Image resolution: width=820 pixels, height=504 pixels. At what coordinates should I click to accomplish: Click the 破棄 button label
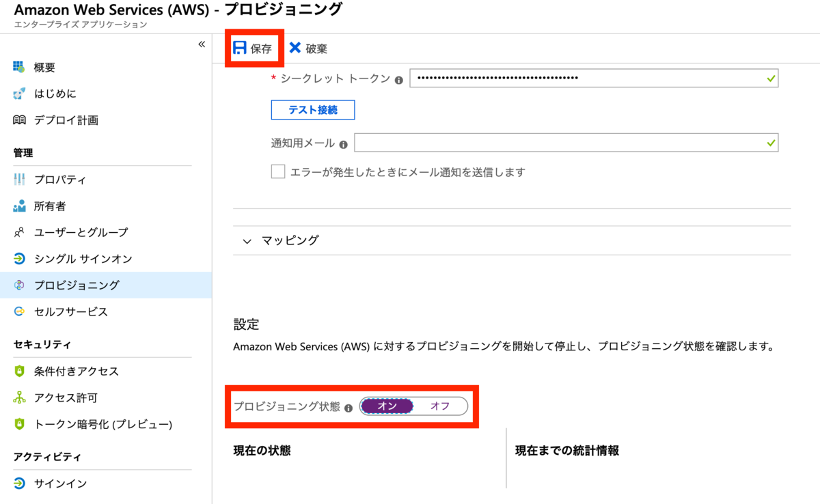pos(316,48)
